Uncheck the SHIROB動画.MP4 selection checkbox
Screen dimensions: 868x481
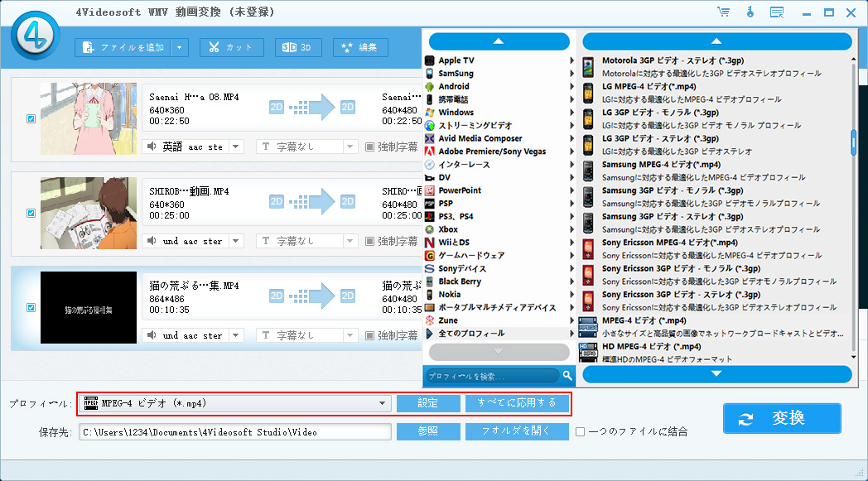coord(31,212)
